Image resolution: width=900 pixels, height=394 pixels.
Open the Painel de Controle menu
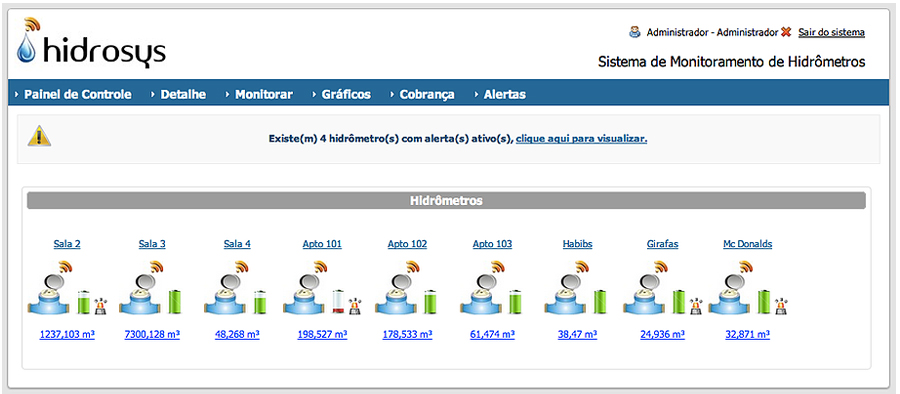pos(77,94)
